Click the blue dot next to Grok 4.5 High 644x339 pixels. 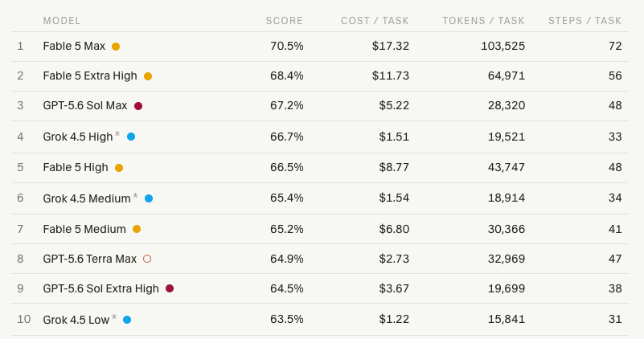(x=131, y=137)
